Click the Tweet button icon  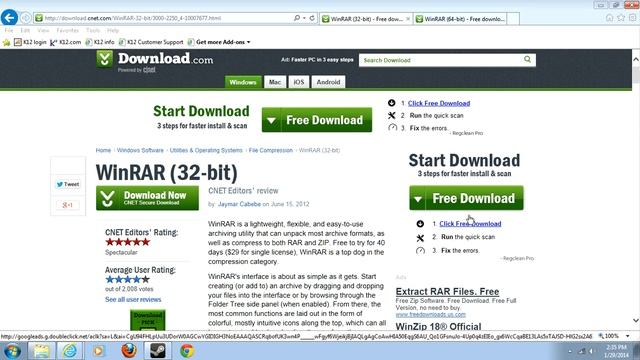tap(68, 184)
